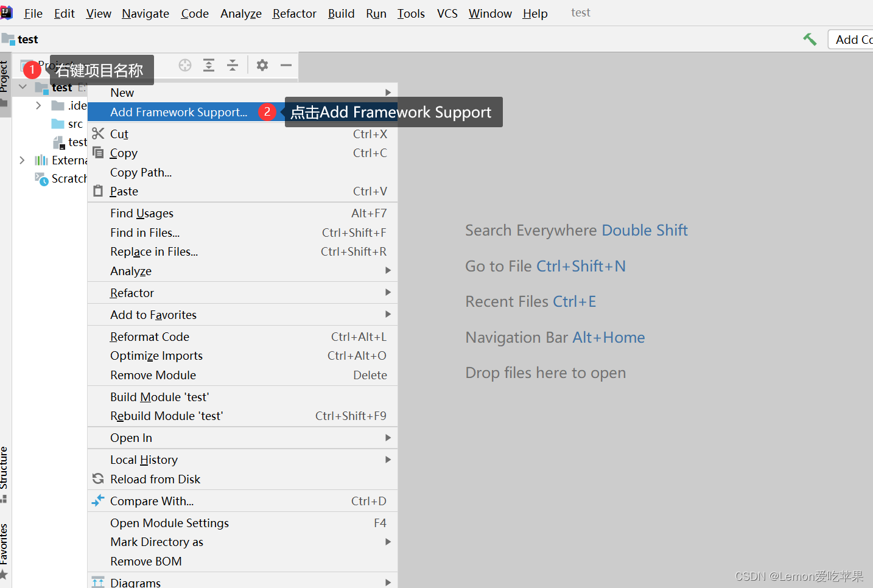Open the Help menu

pos(535,13)
